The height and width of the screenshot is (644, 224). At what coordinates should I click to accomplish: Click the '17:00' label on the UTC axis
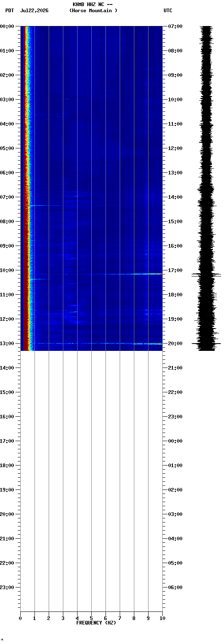click(175, 270)
